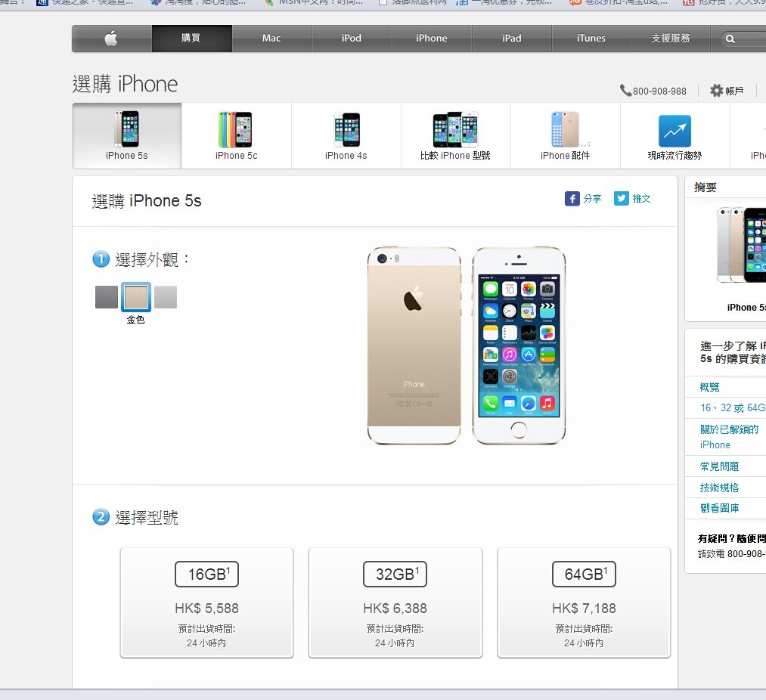Select the 64GB model at HK$ 7,188
766x700 pixels.
[584, 602]
